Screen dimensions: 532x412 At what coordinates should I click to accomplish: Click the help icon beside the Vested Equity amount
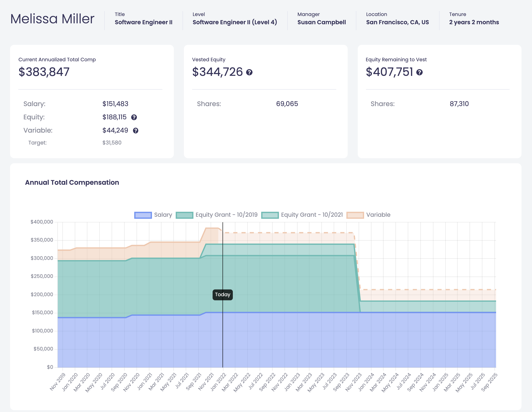tap(250, 72)
